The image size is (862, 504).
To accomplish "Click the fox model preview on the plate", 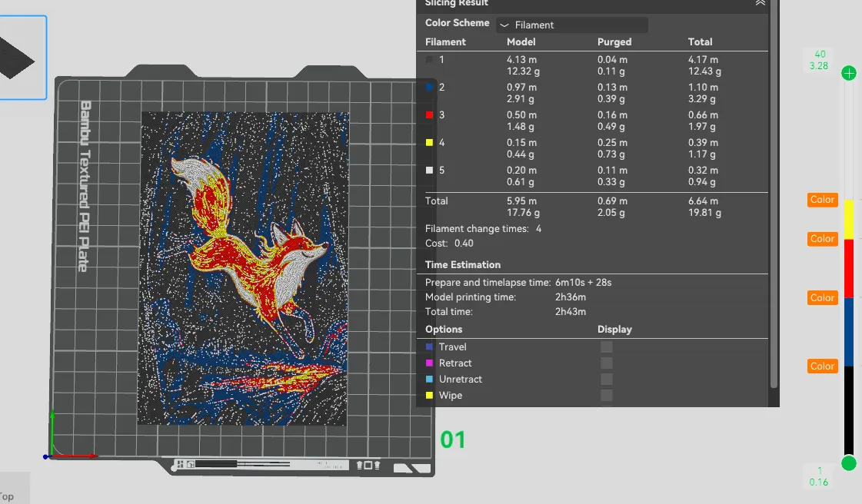I will (242, 268).
